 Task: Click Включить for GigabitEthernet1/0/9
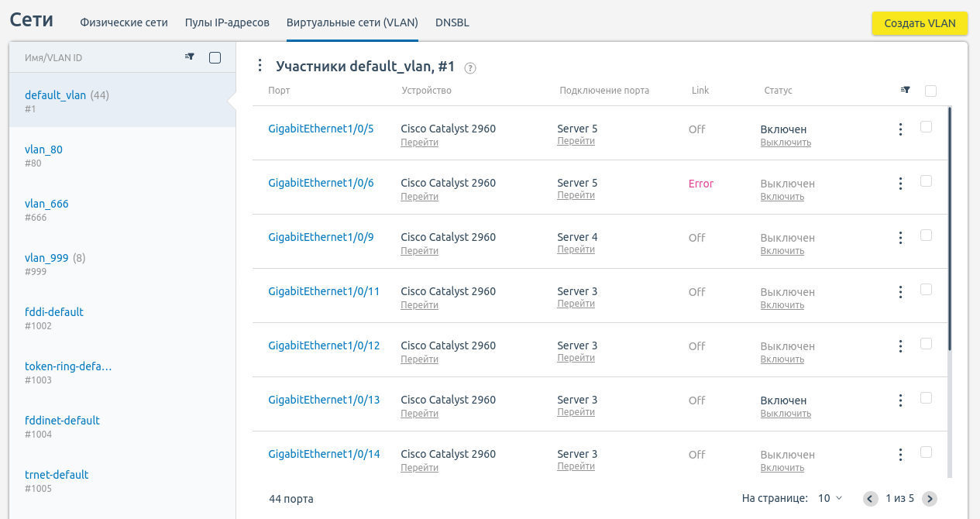tap(782, 251)
